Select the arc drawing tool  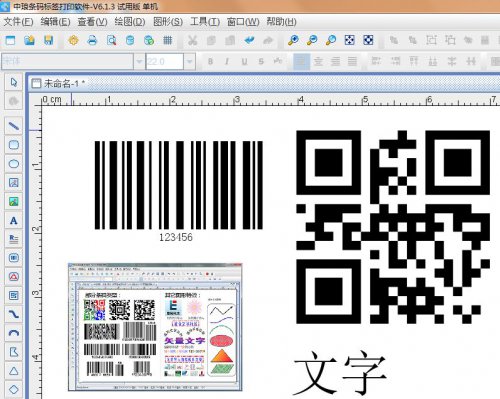(14, 333)
